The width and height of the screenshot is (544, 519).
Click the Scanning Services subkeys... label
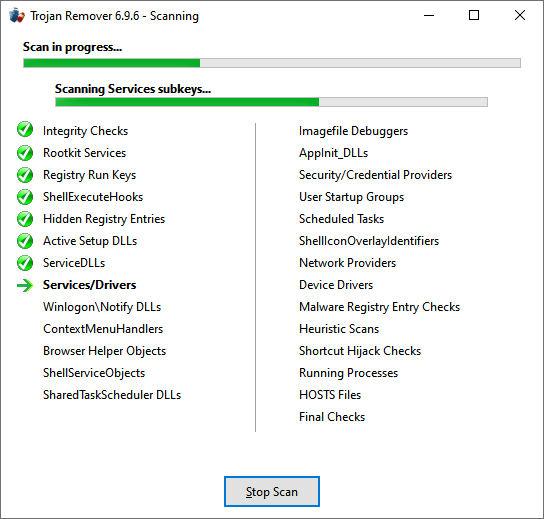click(x=133, y=89)
